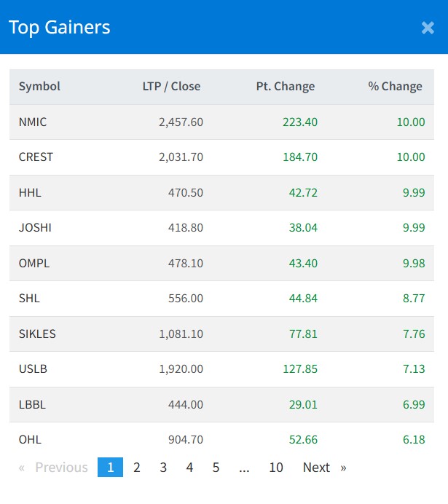Open the NMIC symbol row
Screen dimensions: 448x504
[x=33, y=122]
